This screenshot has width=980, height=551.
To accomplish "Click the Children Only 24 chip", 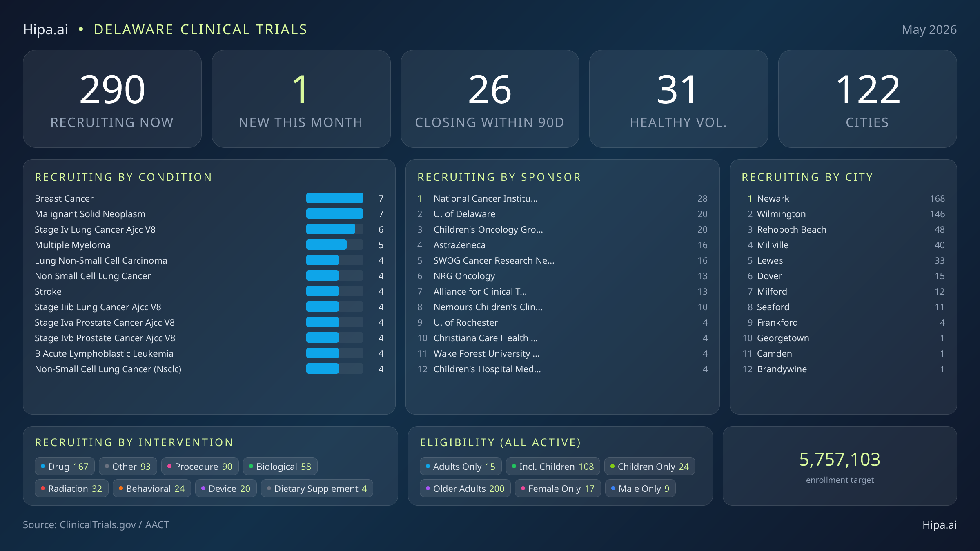I will [x=650, y=466].
